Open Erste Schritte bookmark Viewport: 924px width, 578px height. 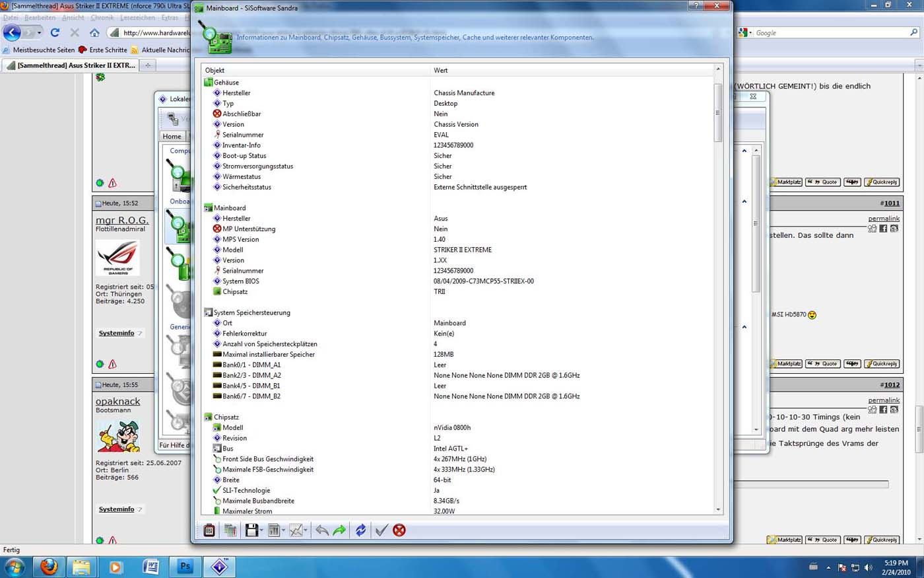coord(103,50)
